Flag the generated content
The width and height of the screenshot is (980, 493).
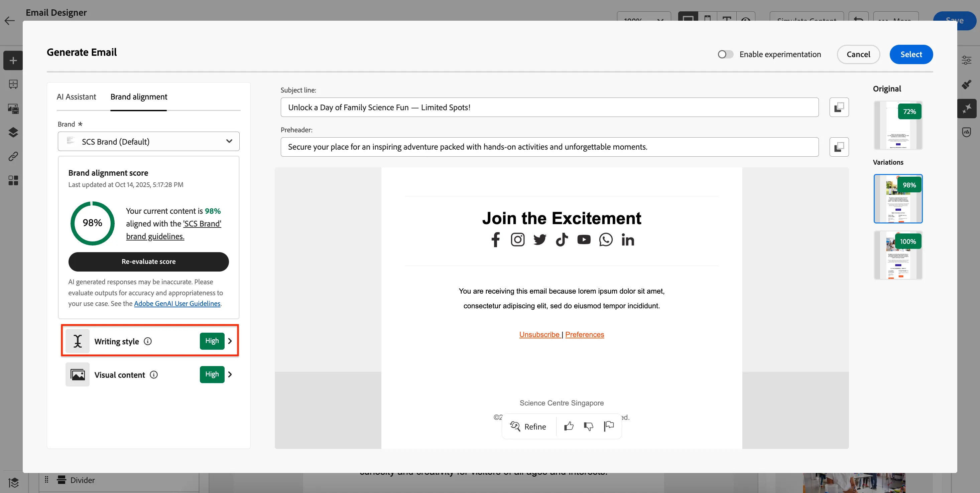(x=609, y=426)
